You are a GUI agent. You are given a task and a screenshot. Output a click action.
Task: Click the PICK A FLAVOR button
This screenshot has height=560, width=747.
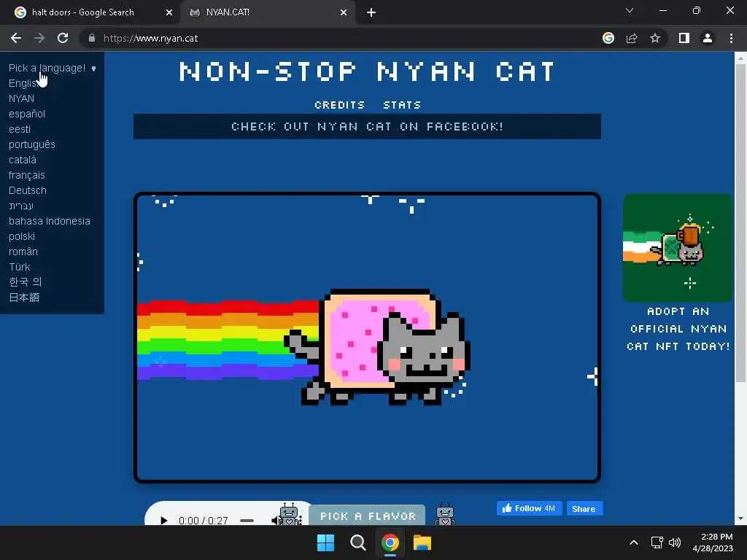tap(368, 516)
